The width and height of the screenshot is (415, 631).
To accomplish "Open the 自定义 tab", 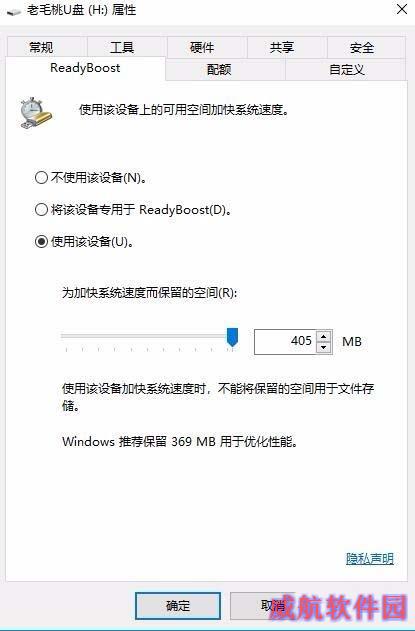I will point(347,69).
